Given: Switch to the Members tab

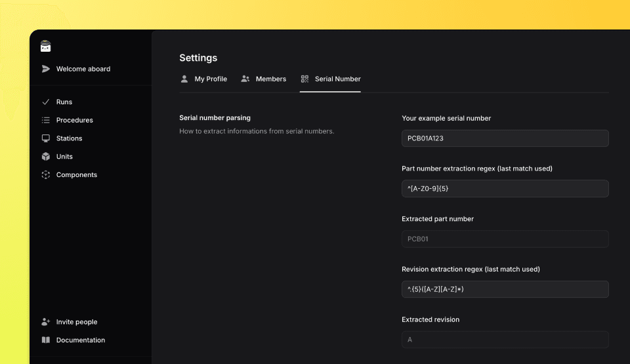Looking at the screenshot, I should 264,79.
